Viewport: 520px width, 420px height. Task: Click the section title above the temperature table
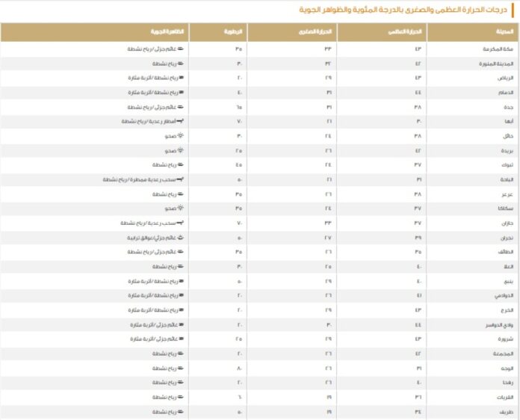pyautogui.click(x=403, y=10)
